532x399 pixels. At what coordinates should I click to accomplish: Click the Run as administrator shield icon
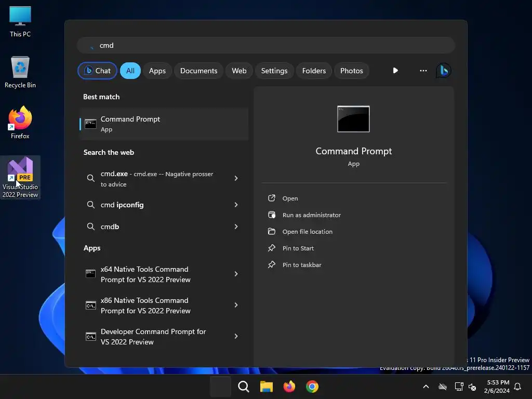271,215
